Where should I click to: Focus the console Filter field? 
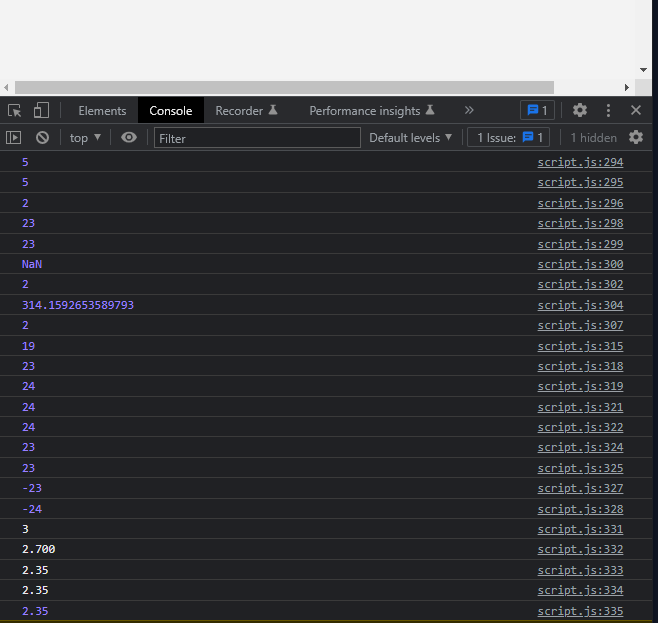257,138
